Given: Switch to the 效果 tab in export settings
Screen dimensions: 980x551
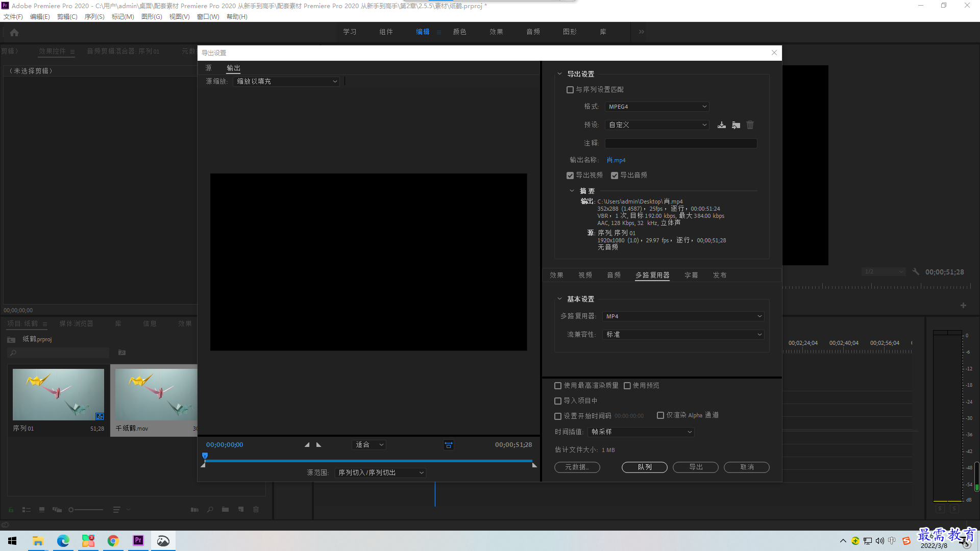Looking at the screenshot, I should [x=556, y=275].
